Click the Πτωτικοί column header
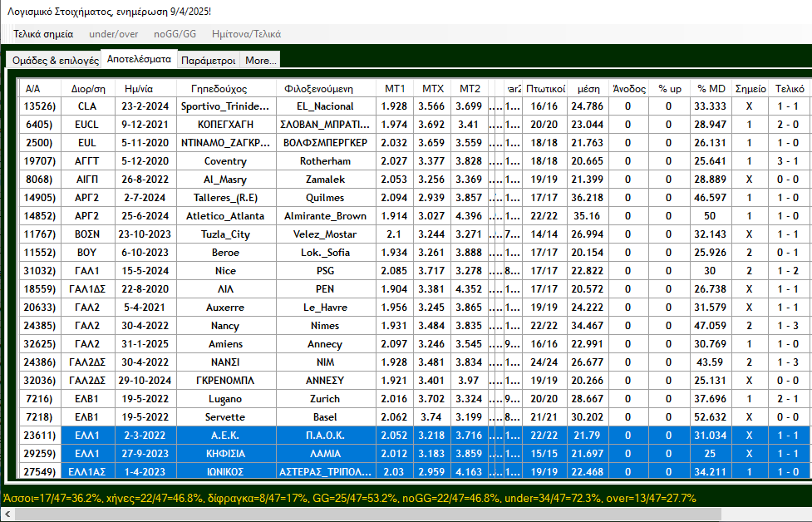 545,88
